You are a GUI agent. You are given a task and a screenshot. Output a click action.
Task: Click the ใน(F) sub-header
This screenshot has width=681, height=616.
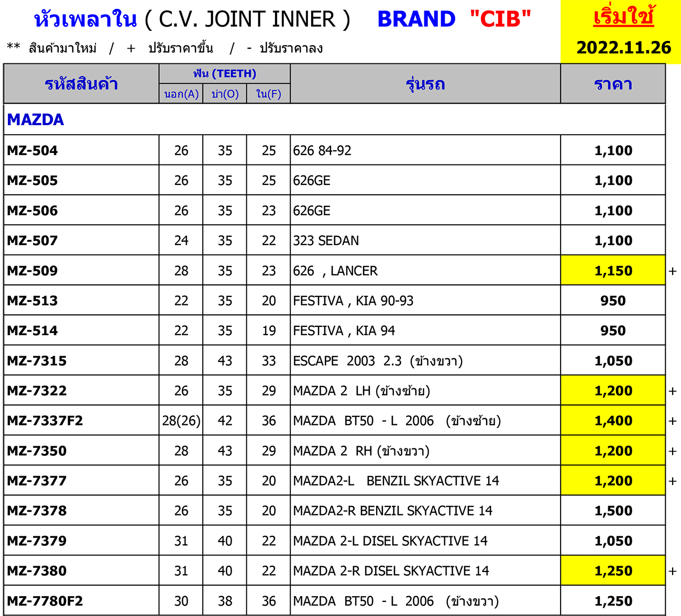pyautogui.click(x=269, y=94)
